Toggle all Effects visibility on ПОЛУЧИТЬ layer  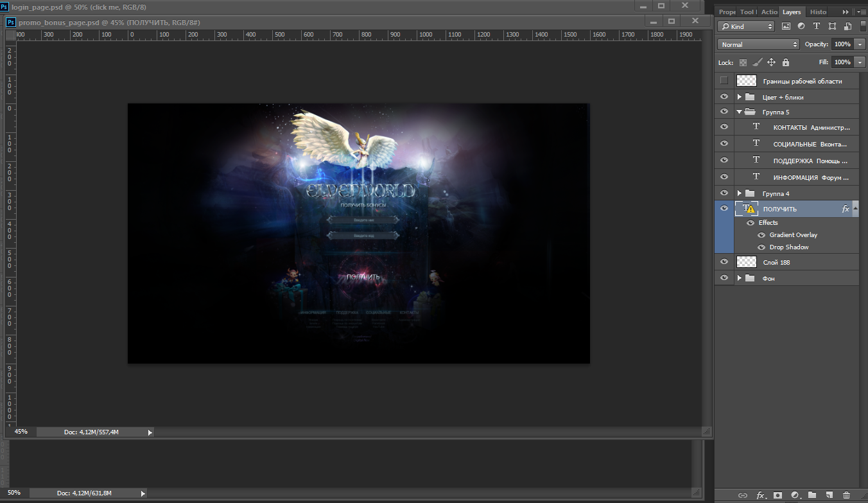[x=751, y=223]
